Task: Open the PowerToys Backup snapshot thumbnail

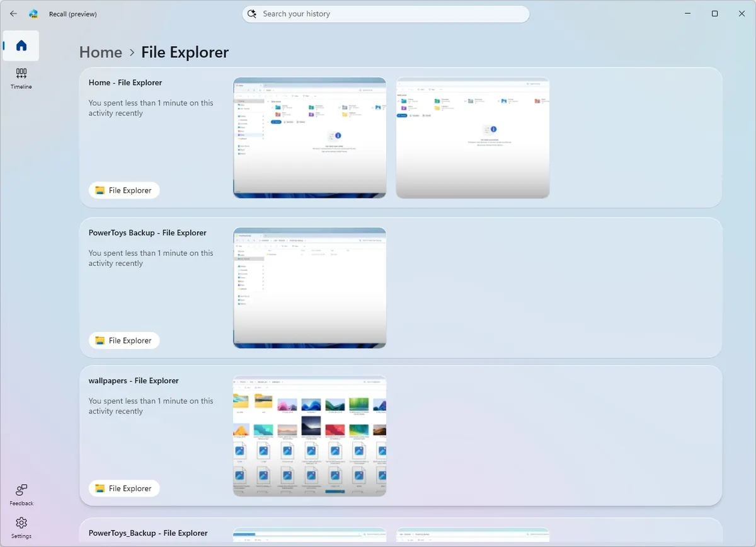Action: [x=309, y=287]
